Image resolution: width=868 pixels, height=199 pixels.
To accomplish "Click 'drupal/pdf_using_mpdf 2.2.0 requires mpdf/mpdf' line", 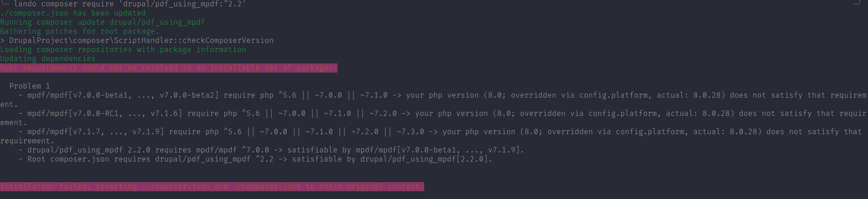I will [271, 150].
